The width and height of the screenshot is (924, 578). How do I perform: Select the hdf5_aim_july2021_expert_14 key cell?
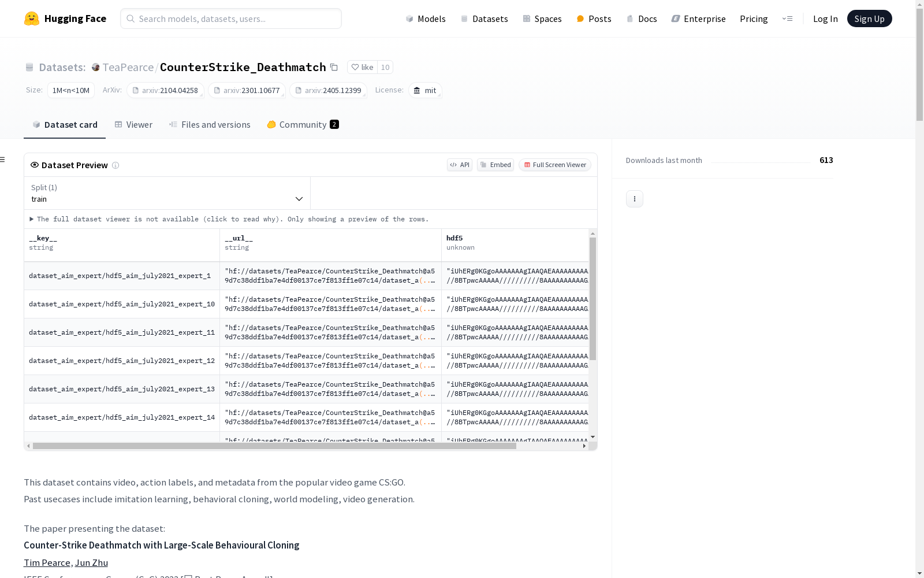coord(122,417)
